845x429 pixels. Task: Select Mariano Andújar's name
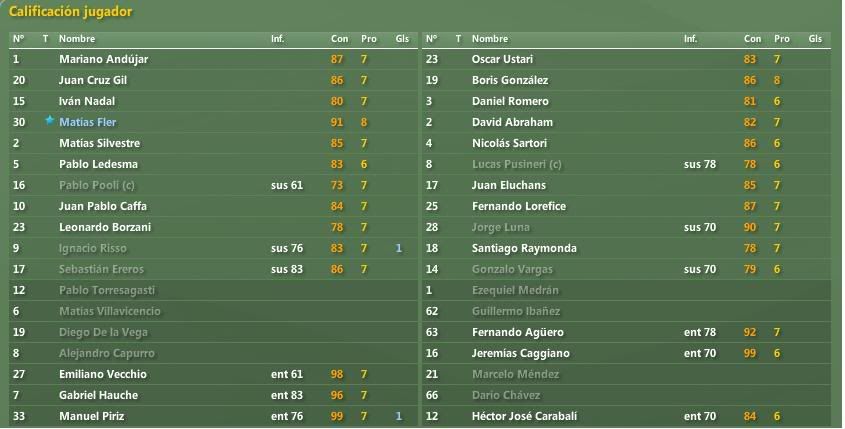click(103, 59)
